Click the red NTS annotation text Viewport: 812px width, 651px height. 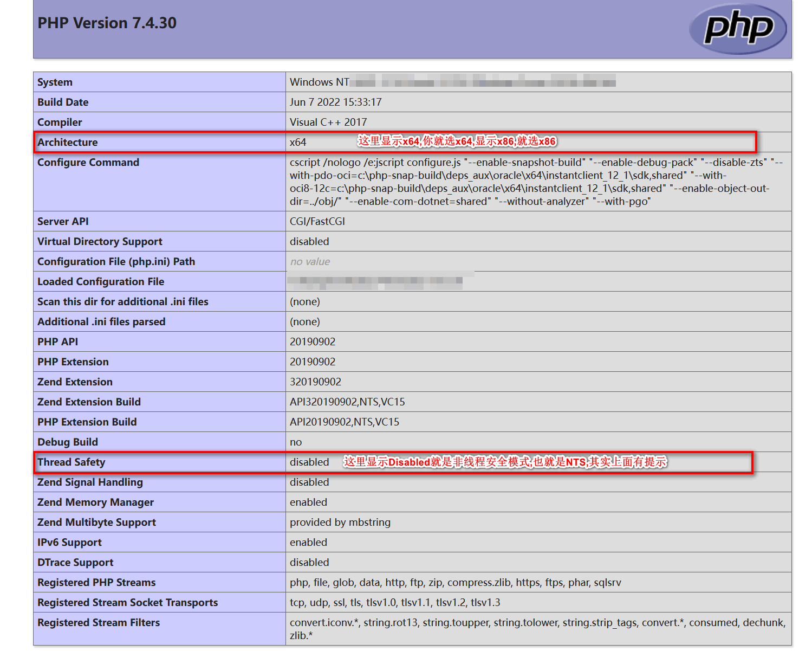click(505, 462)
